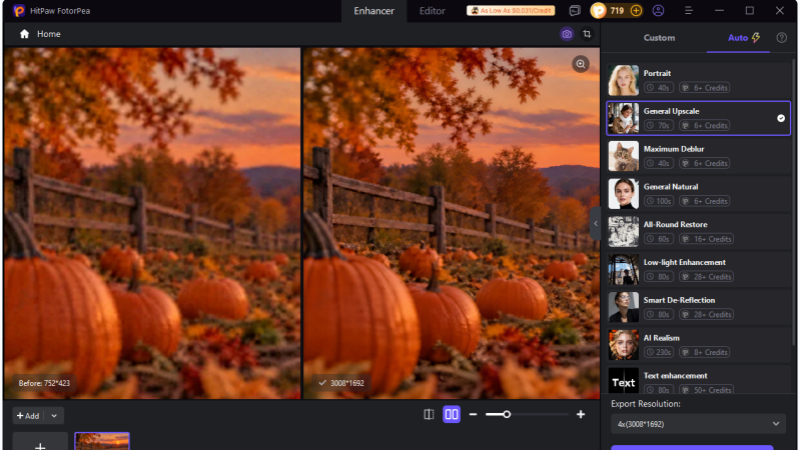
Task: Open the user account profile icon
Action: click(x=658, y=11)
